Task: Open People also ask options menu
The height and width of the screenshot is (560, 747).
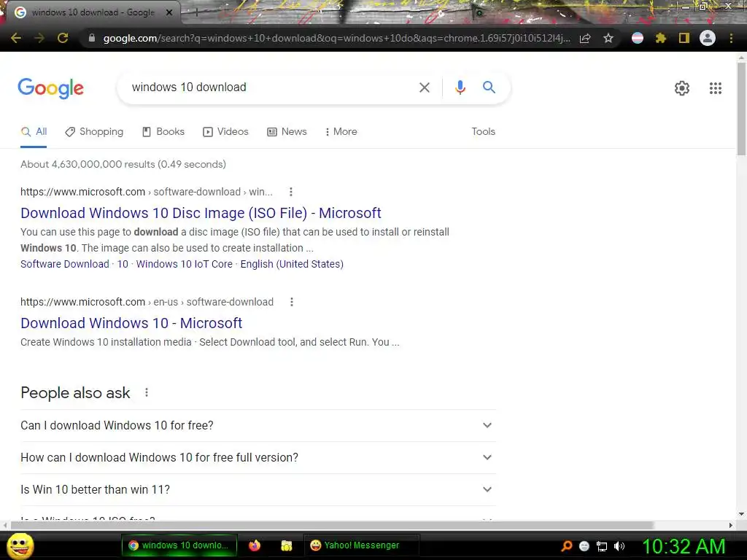Action: pyautogui.click(x=147, y=392)
